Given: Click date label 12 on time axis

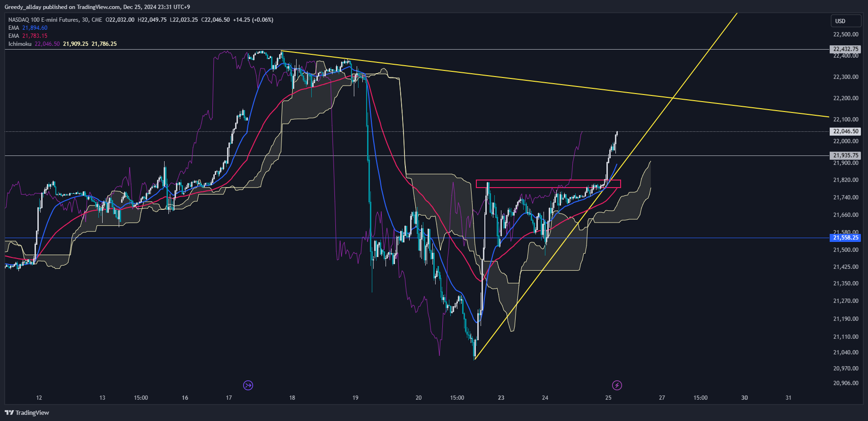Looking at the screenshot, I should [x=39, y=398].
